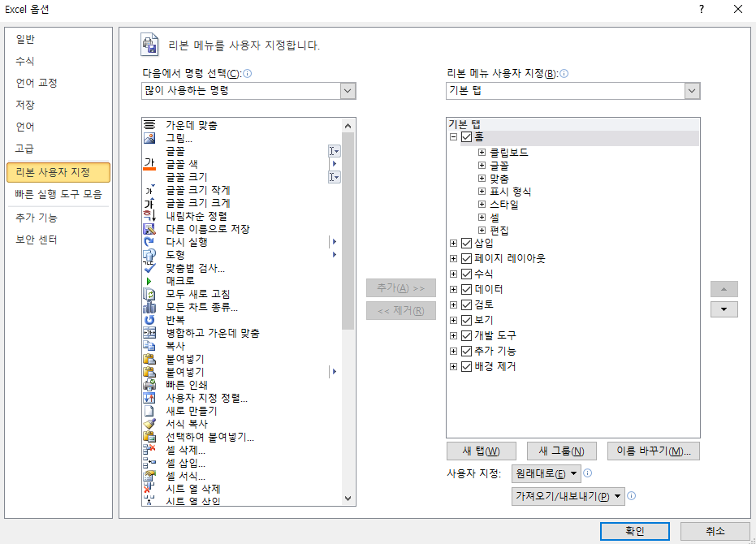Open the 일반 options category

coord(58,39)
